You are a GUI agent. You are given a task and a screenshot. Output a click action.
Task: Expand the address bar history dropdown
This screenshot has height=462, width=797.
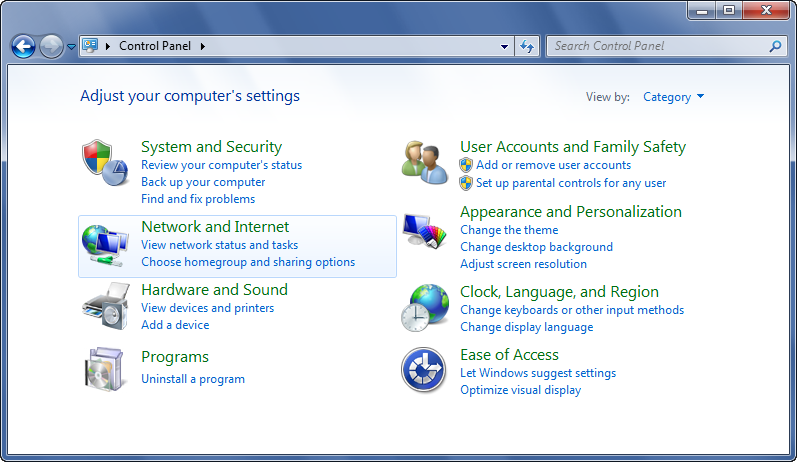point(504,46)
